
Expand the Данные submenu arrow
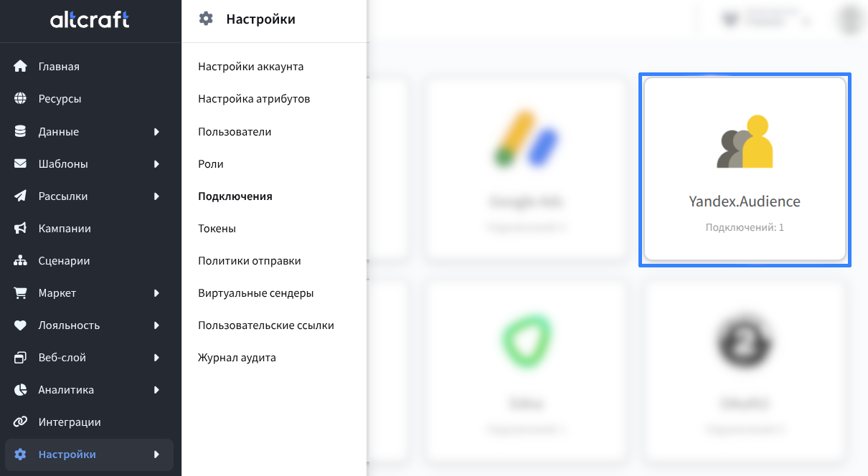click(x=156, y=132)
